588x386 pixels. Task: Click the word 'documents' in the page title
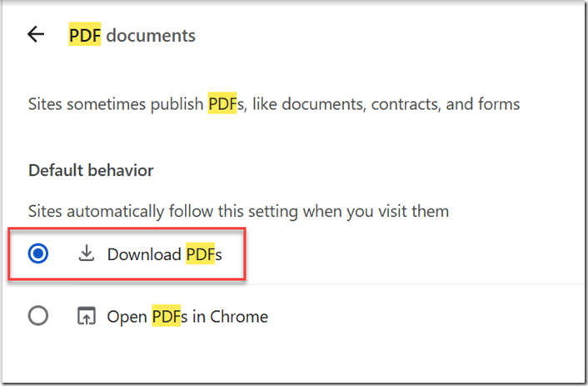(x=151, y=36)
